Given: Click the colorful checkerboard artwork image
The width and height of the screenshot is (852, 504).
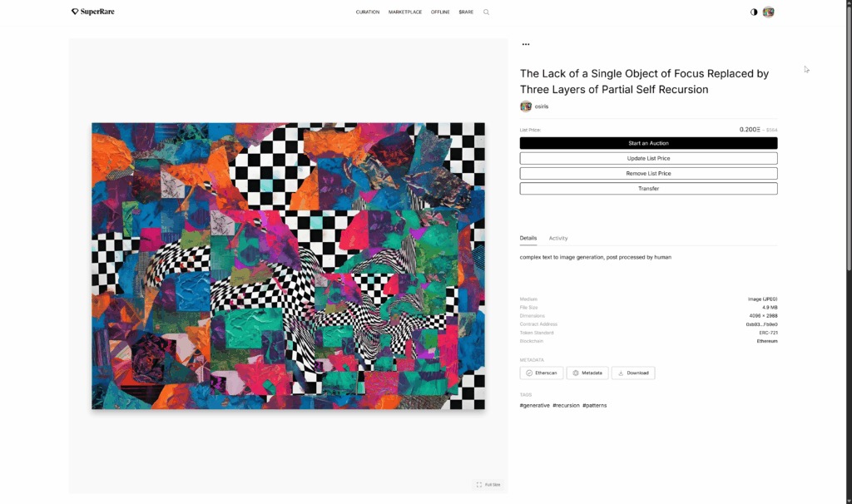Looking at the screenshot, I should tap(288, 266).
